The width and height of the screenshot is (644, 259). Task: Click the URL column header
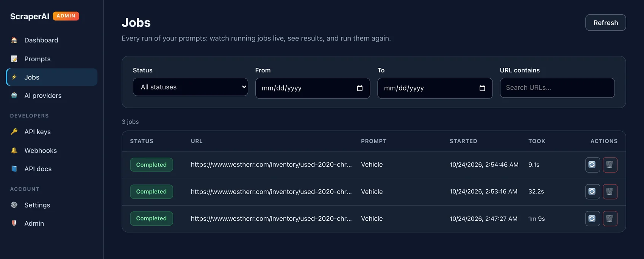[x=197, y=141]
